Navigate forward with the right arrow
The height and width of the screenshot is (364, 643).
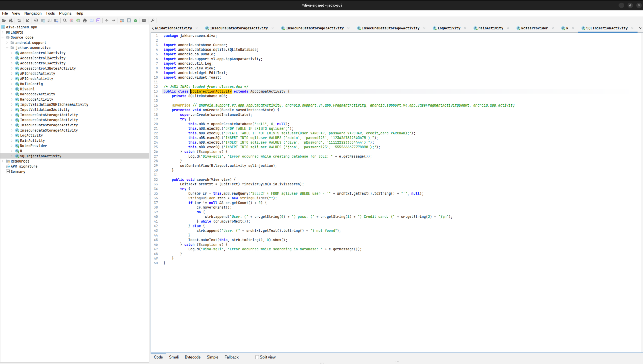point(114,20)
